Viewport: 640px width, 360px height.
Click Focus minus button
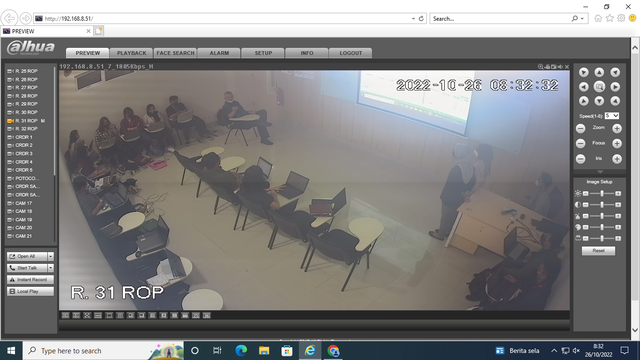[580, 144]
